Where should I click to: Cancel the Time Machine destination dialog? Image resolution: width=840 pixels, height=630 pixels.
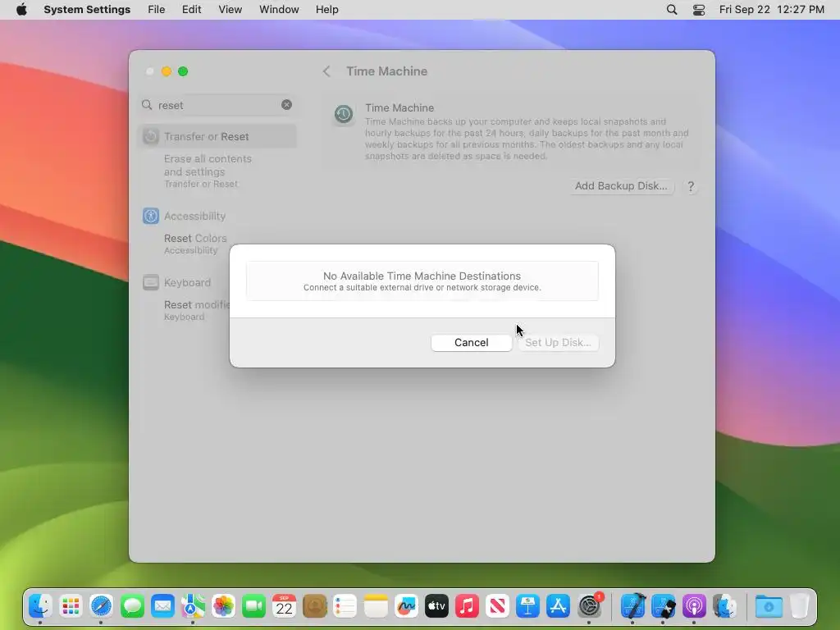472,342
